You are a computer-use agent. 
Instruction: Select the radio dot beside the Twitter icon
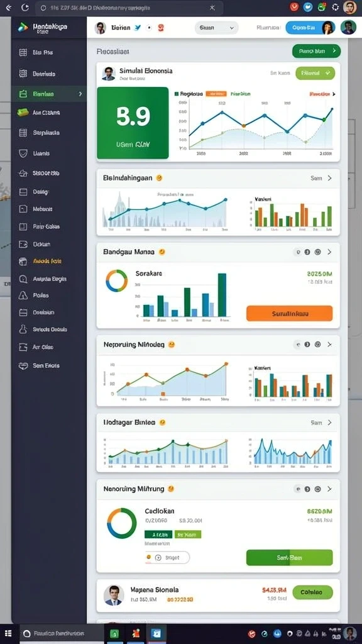coord(150,28)
